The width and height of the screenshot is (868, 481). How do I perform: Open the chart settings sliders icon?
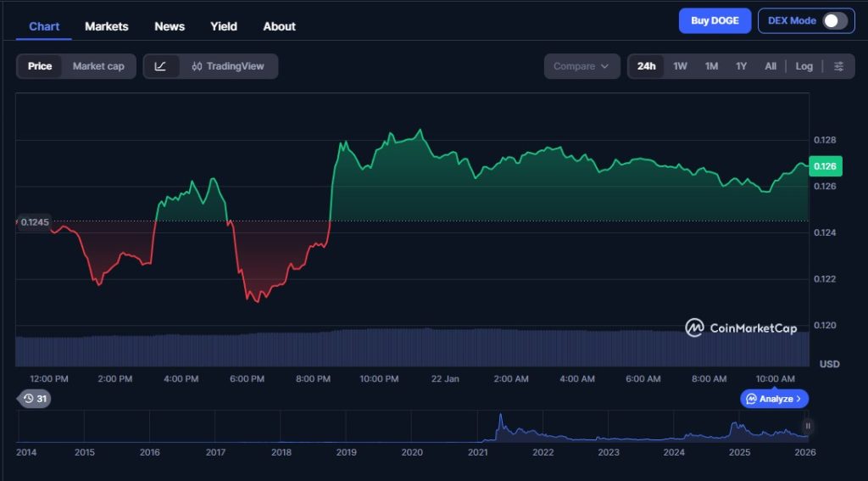(838, 66)
